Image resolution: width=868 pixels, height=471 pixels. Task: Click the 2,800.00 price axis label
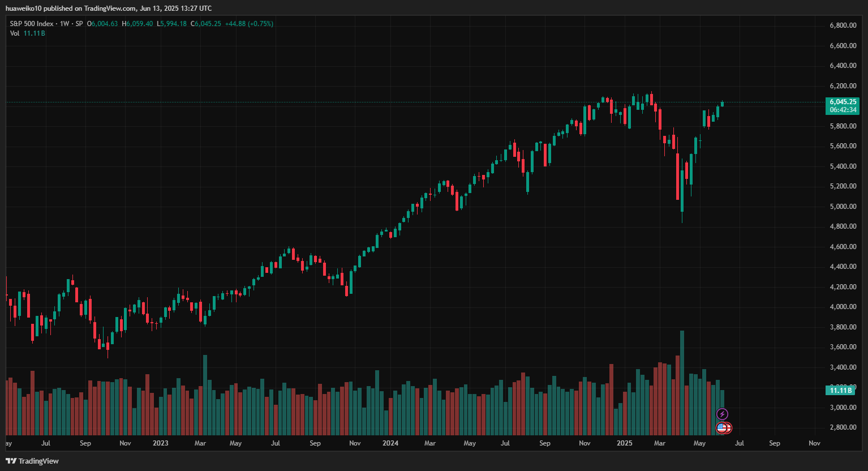pos(843,427)
